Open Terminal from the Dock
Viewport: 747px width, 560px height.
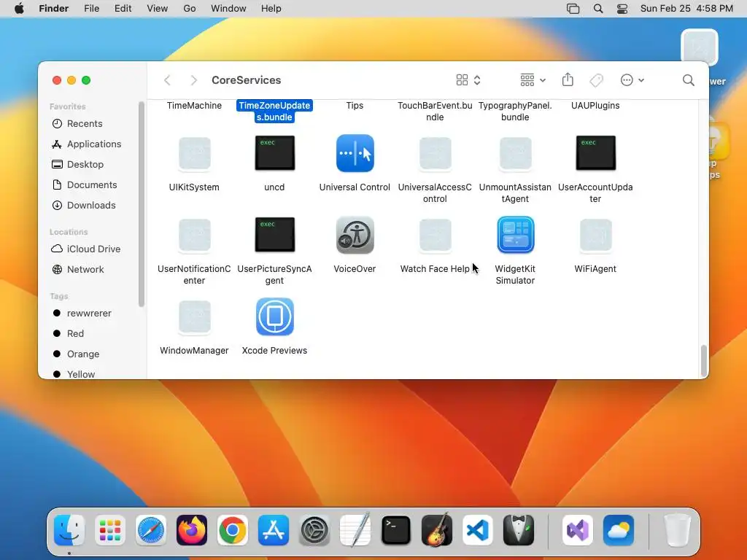coord(396,530)
